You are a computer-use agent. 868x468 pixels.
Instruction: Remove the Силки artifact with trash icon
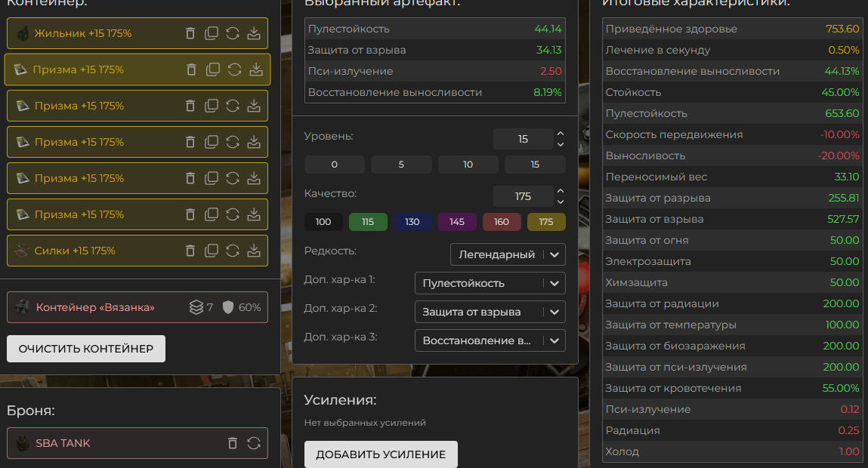190,251
